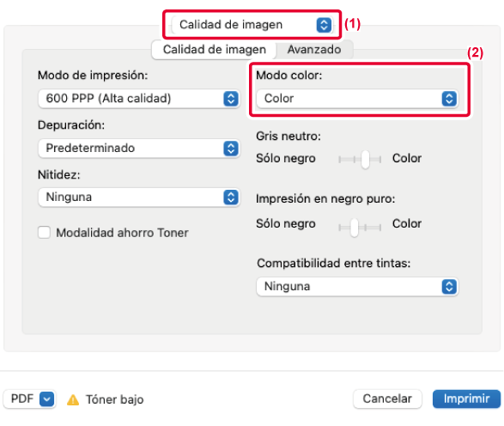
Task: Select the Calidad de imagen tab
Action: click(x=215, y=50)
